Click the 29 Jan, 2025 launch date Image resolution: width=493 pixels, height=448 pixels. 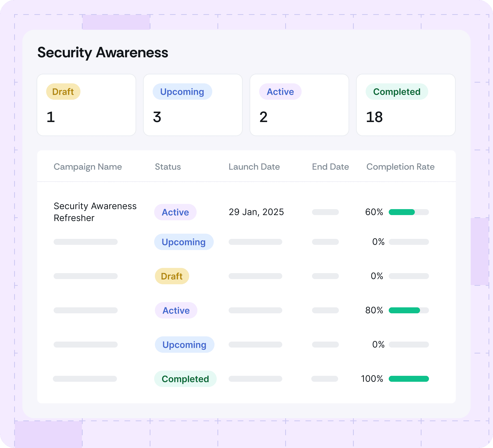[256, 212]
